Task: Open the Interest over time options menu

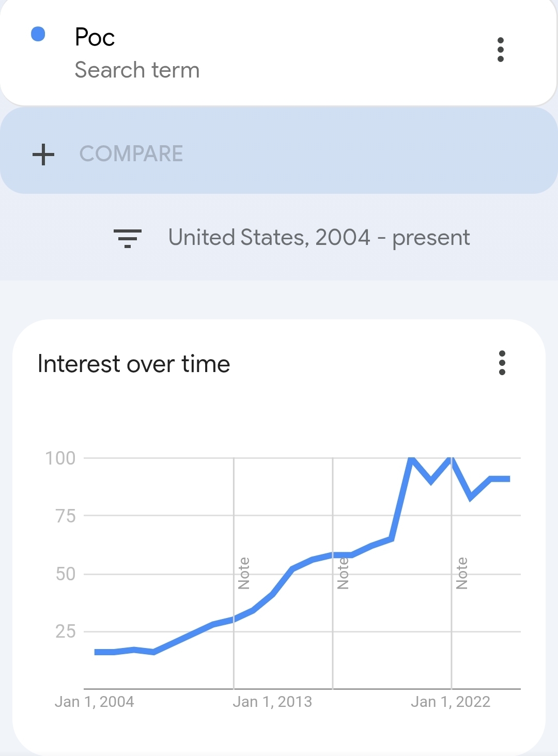Action: pos(502,363)
